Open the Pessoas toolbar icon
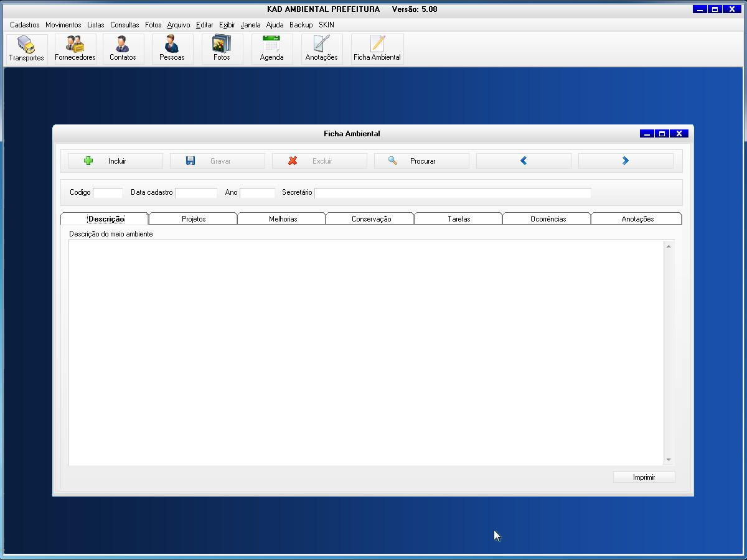 (x=172, y=49)
